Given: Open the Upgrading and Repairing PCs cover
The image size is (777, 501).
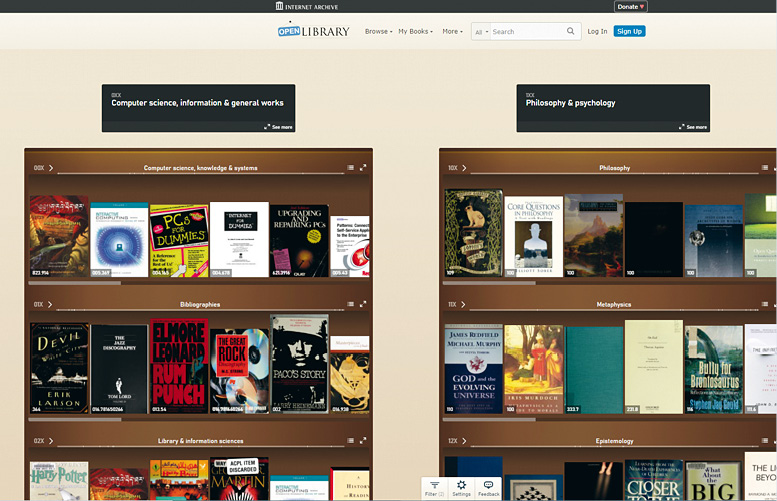Looking at the screenshot, I should (x=299, y=241).
